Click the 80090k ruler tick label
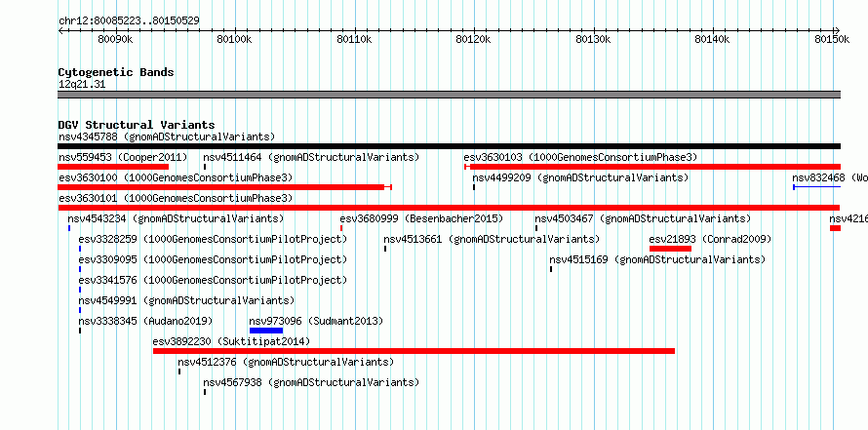Screen dimensions: 868x430 (116, 39)
